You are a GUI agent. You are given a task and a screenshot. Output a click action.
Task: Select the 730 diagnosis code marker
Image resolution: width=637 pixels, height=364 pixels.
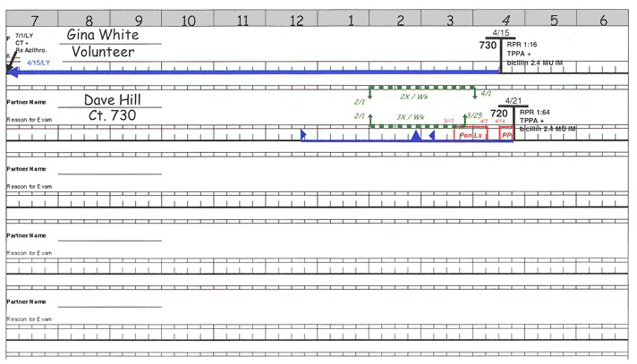point(488,46)
